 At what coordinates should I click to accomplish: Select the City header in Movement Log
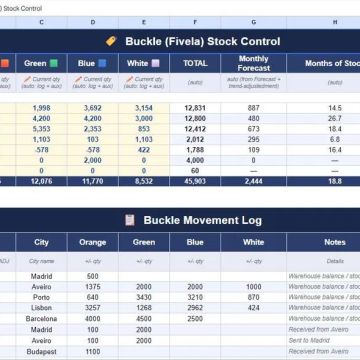click(x=41, y=242)
